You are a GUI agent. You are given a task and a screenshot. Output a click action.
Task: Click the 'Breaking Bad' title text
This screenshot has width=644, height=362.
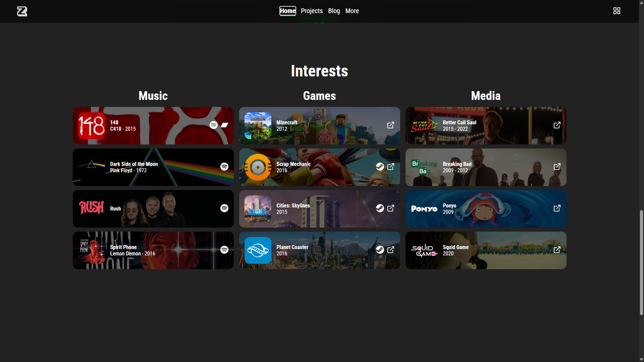coord(457,164)
